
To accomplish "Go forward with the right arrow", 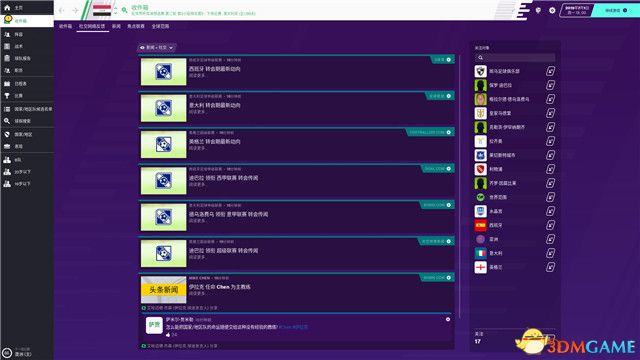I will pos(75,10).
